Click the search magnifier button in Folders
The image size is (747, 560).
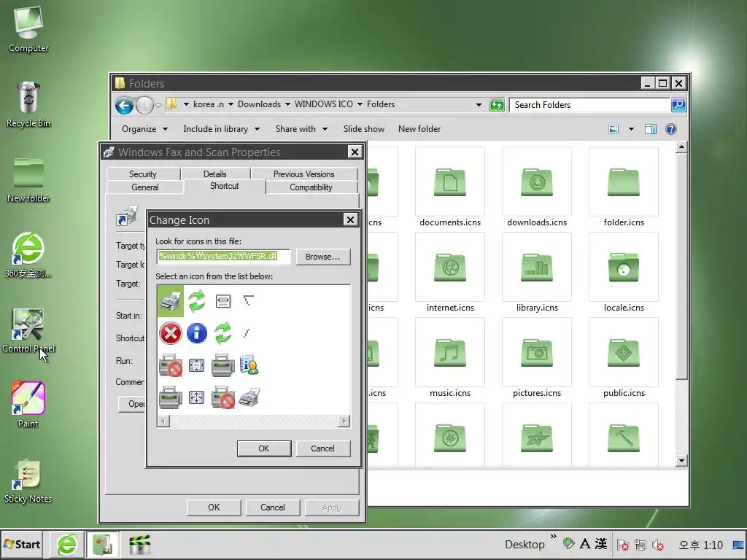click(678, 105)
